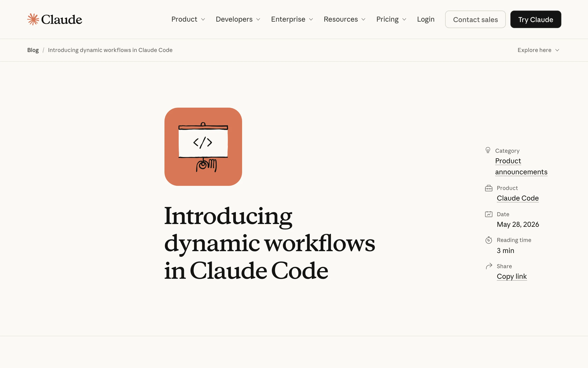
Task: Open the Pricing navigation menu
Action: (x=391, y=19)
